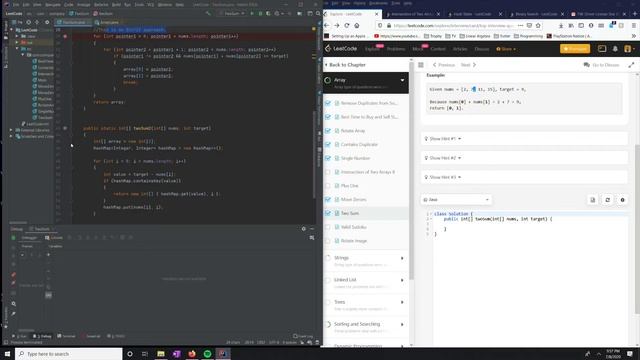Start debugging with the bug icon

pos(260,13)
